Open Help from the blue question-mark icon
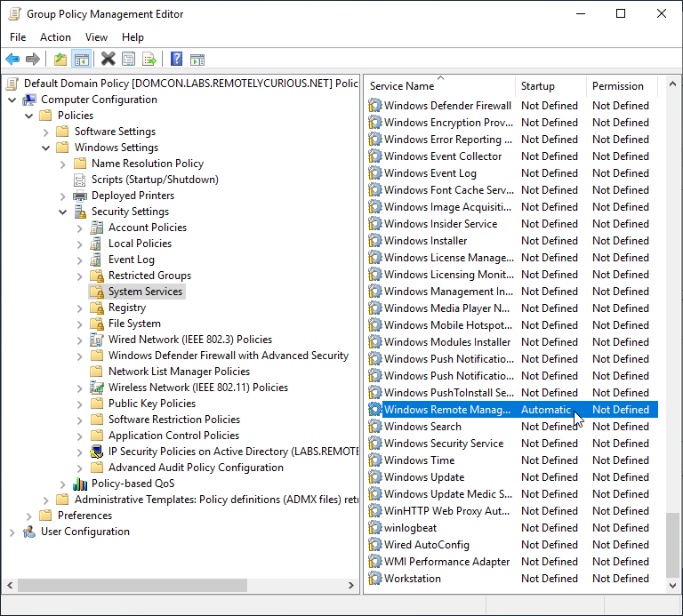The height and width of the screenshot is (616, 683). tap(176, 59)
